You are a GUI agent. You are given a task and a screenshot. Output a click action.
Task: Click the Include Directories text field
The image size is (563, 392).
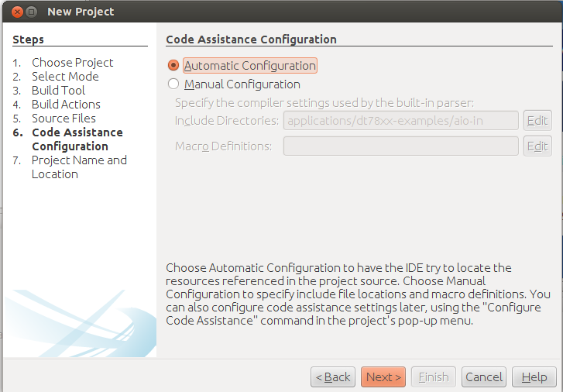[400, 120]
